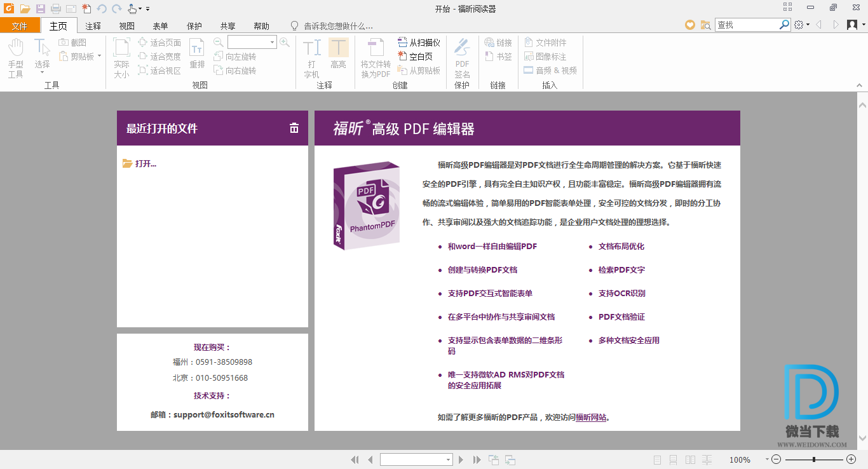Open the Clipboard (剪贴板) dropdown
Image resolution: width=868 pixels, height=469 pixels.
coord(100,57)
